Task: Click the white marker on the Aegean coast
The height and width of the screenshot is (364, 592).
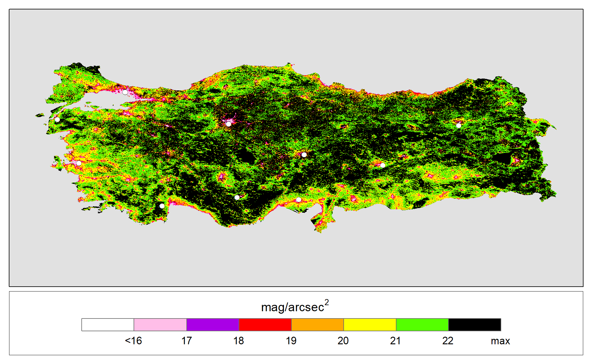Action: click(79, 163)
